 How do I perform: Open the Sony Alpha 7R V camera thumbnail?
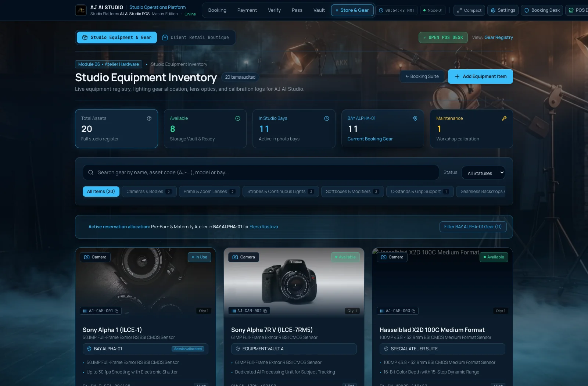tap(294, 283)
